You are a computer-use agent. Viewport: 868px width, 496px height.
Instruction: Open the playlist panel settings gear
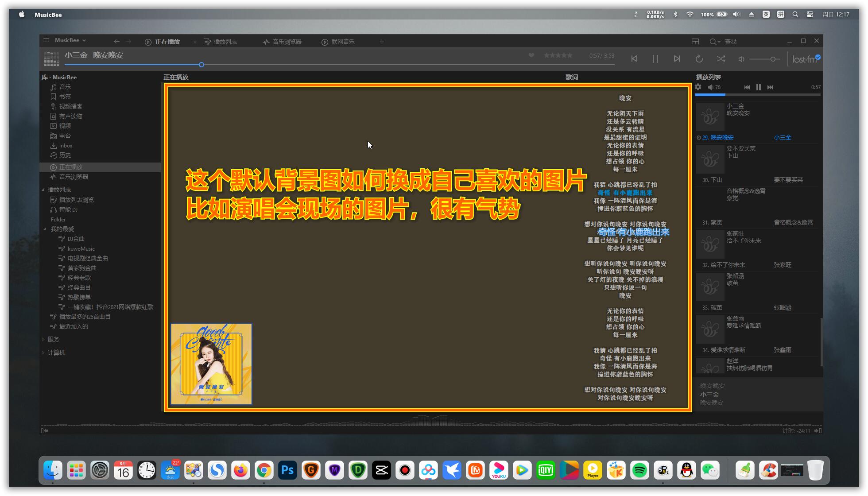pos(698,87)
